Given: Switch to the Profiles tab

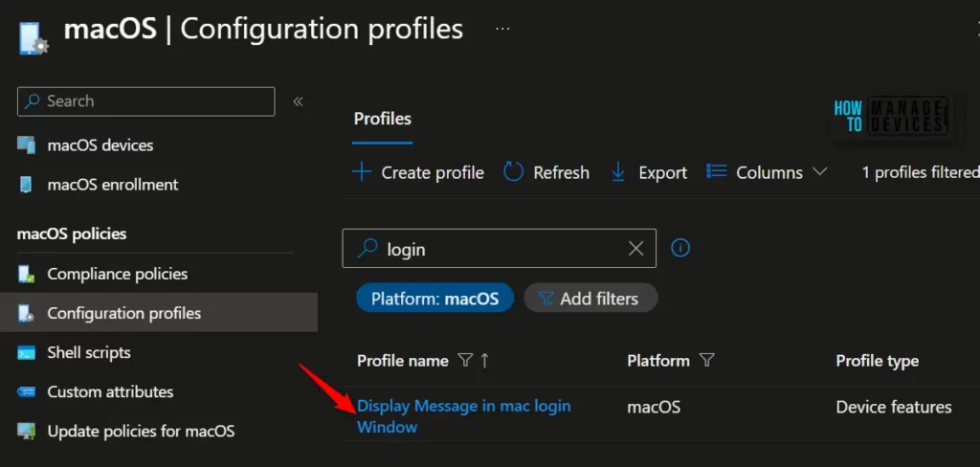Looking at the screenshot, I should coord(383,119).
